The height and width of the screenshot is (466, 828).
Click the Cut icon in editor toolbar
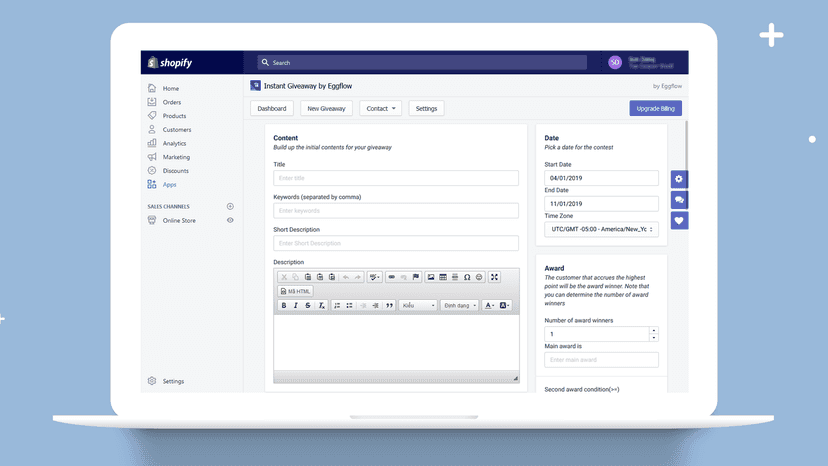tap(284, 277)
